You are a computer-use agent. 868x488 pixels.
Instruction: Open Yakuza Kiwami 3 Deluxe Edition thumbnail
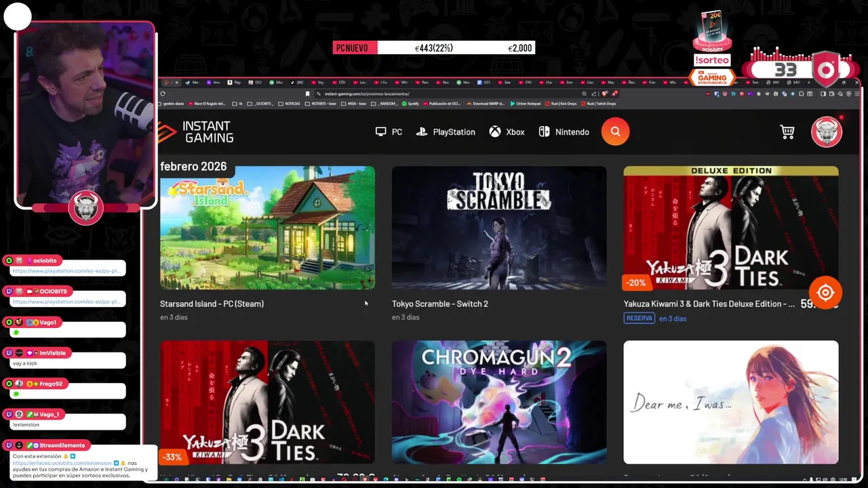click(x=731, y=228)
